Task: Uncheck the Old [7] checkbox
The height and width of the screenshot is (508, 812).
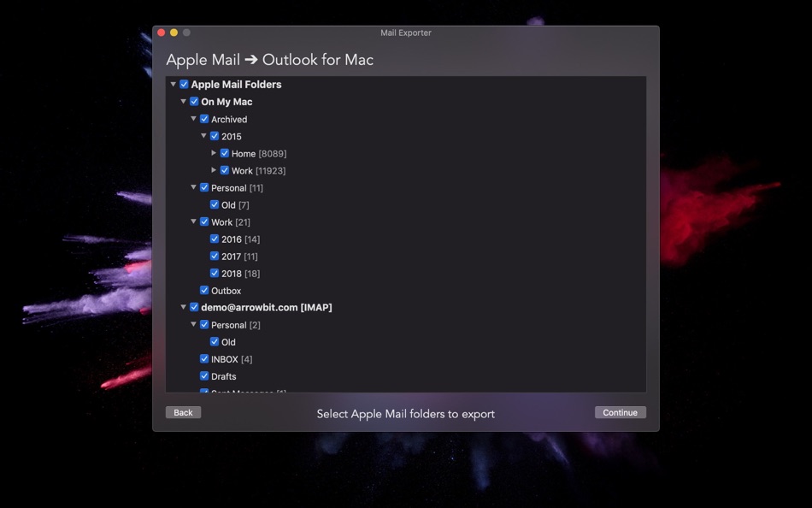Action: pyautogui.click(x=215, y=204)
